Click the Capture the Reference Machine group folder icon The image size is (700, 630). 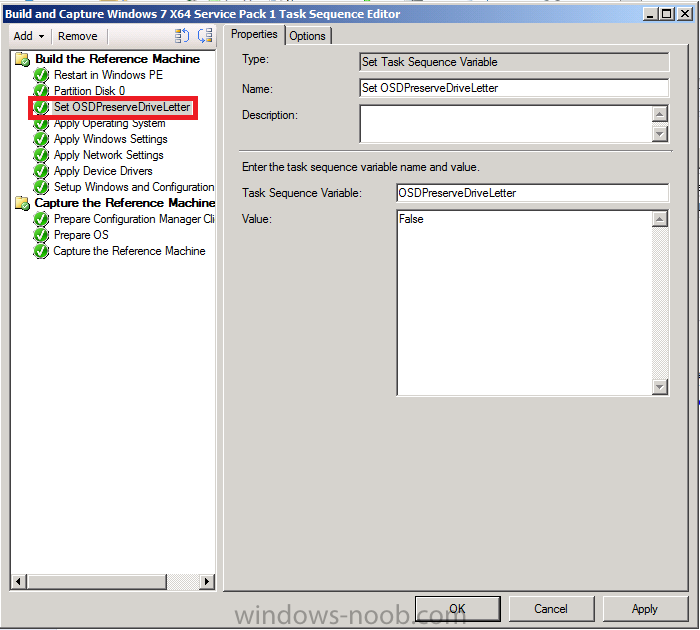[22, 203]
